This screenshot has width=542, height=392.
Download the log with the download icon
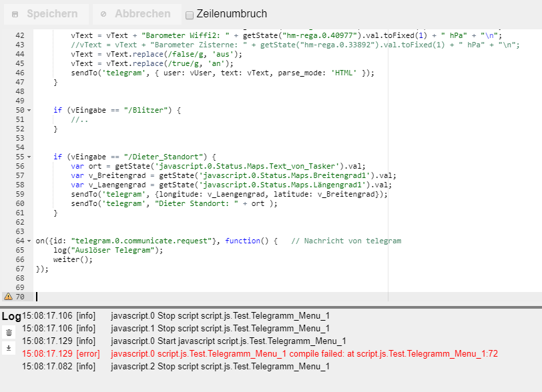9,348
